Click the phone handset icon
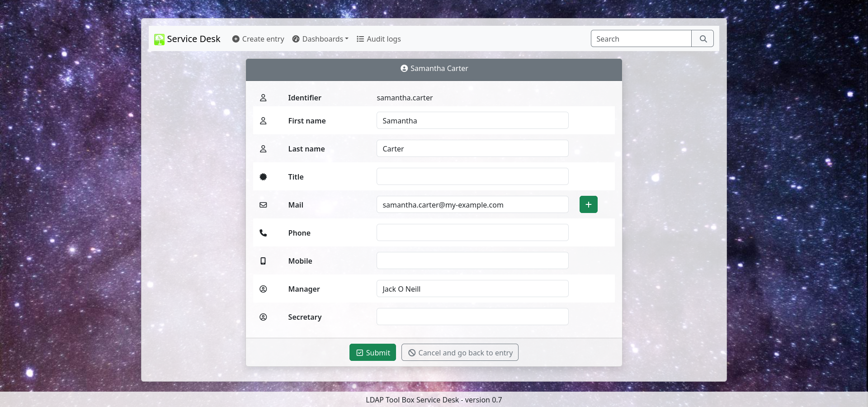 pyautogui.click(x=263, y=233)
